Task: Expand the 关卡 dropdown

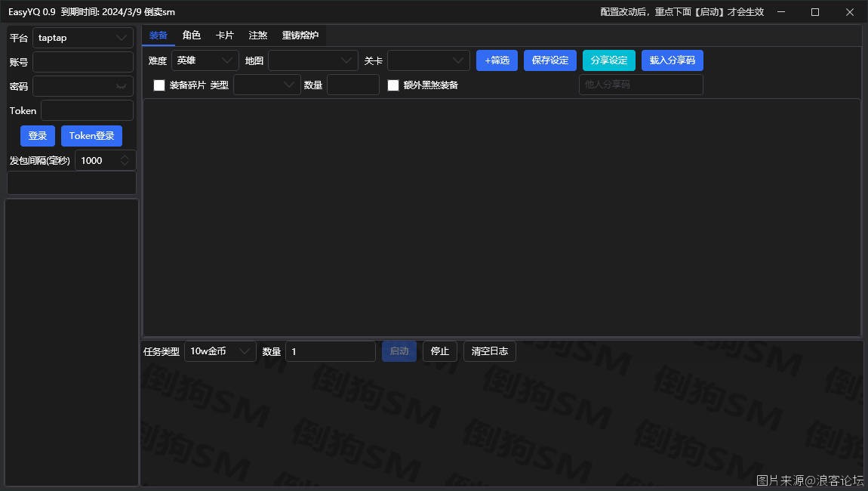Action: click(x=428, y=60)
